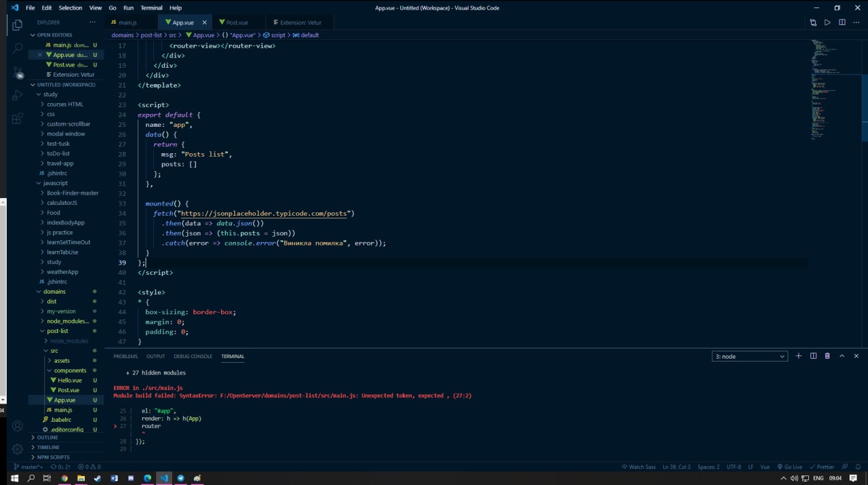Open the Help menu

(176, 7)
